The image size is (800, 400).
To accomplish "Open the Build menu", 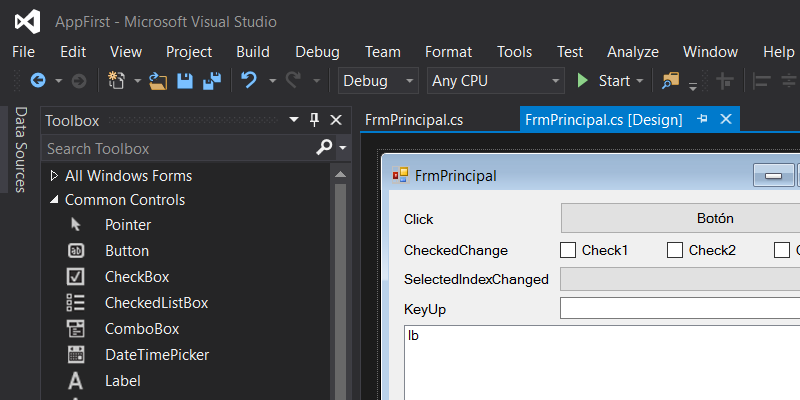I will coord(253,52).
